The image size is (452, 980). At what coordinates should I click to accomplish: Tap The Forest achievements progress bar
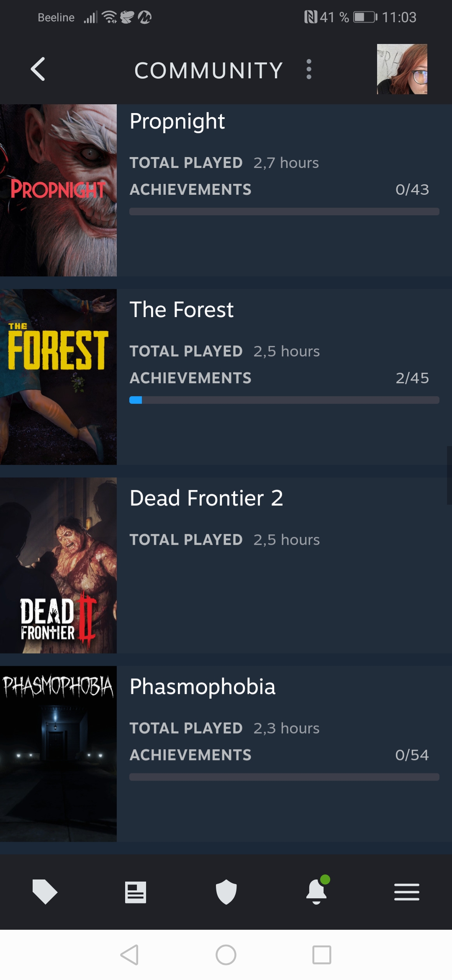(x=284, y=400)
